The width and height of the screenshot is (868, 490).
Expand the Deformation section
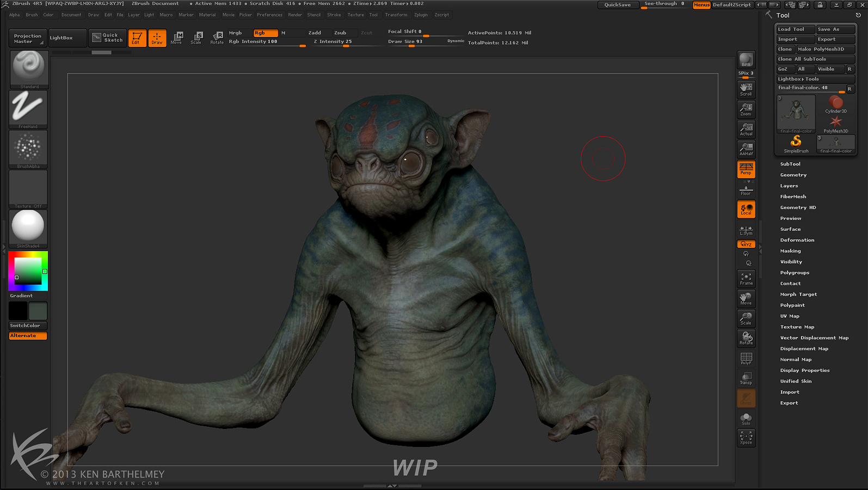[x=797, y=240]
